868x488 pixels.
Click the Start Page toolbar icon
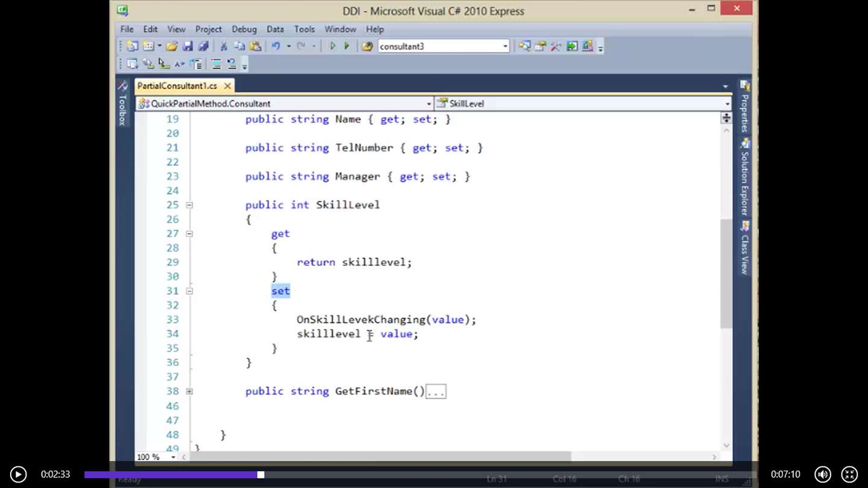point(571,46)
